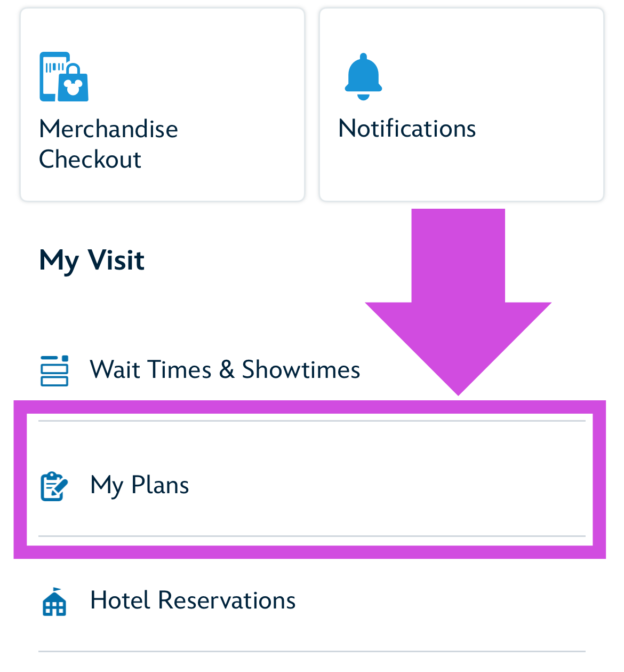The width and height of the screenshot is (624, 672).
Task: View Hotel Reservations
Action: [193, 601]
